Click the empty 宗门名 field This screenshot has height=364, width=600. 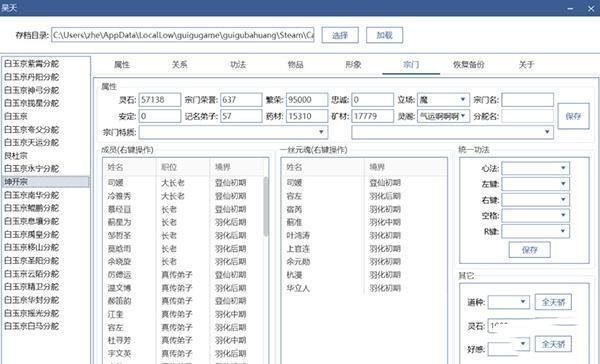(527, 100)
